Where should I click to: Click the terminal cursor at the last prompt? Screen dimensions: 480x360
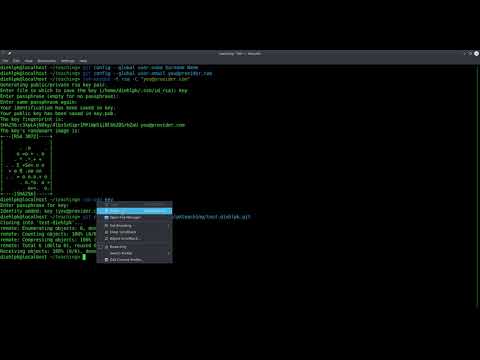tap(84, 257)
